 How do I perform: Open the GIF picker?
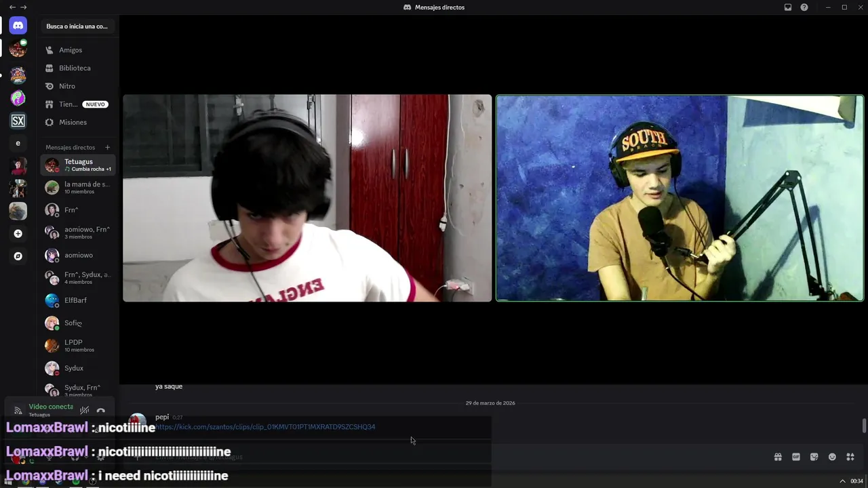pos(796,457)
